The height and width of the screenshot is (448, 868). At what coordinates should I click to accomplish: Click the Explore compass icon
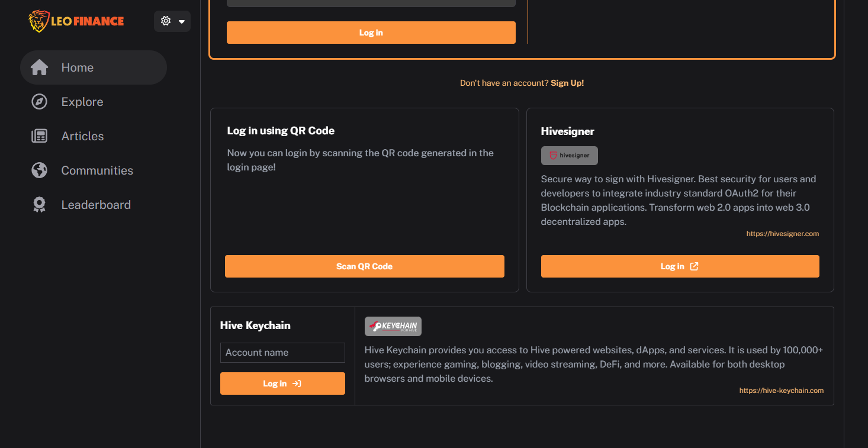point(40,102)
